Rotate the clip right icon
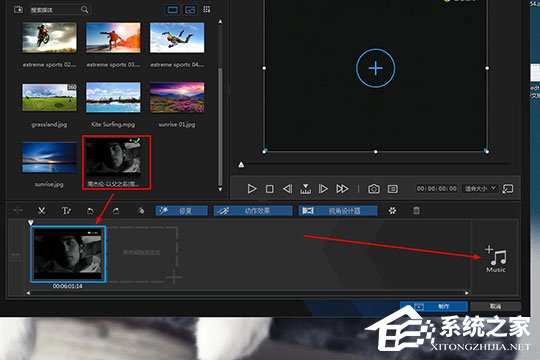Image resolution: width=540 pixels, height=360 pixels. [x=116, y=210]
